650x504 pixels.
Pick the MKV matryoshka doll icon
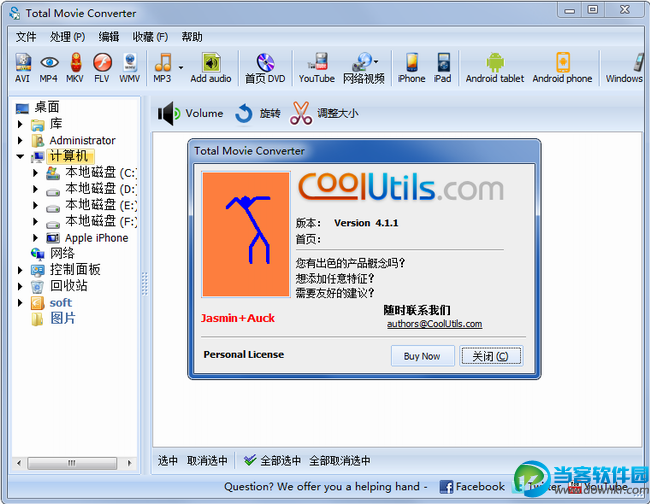75,63
